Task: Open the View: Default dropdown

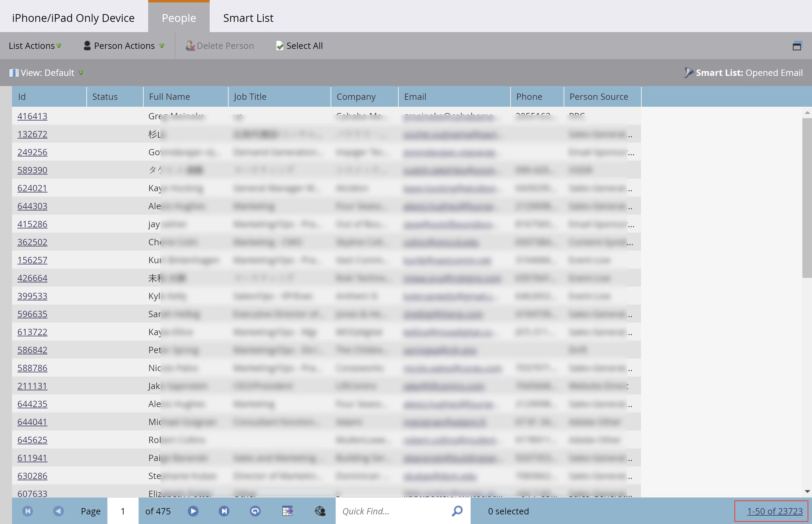Action: click(x=47, y=73)
